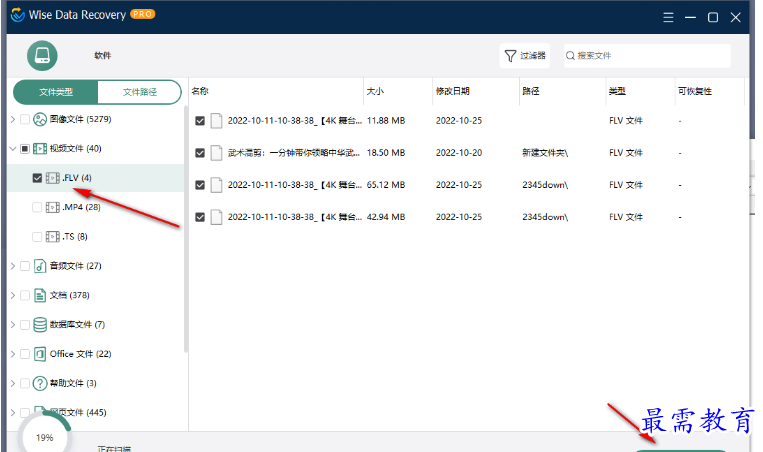This screenshot has height=452, width=763.
Task: Open the hamburger menu in title bar
Action: point(668,18)
